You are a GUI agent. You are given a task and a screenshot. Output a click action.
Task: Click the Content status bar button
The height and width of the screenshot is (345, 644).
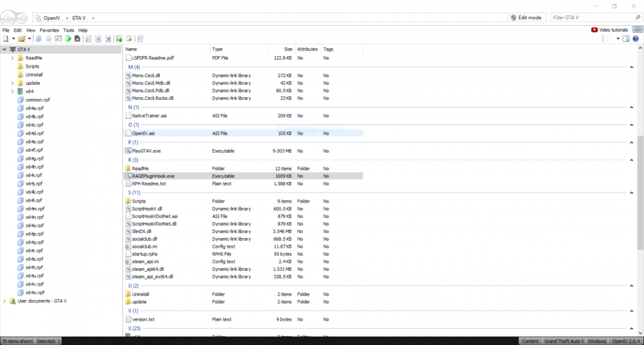pos(531,341)
